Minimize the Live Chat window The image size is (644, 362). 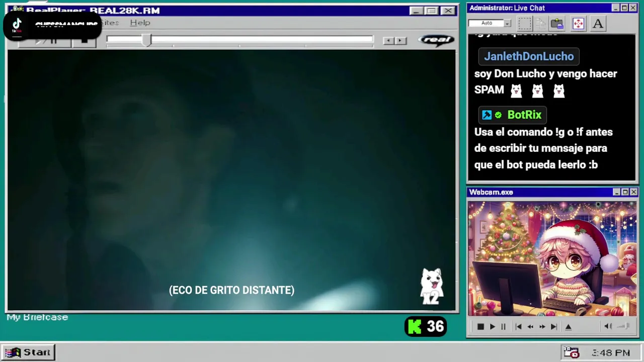[x=615, y=8]
